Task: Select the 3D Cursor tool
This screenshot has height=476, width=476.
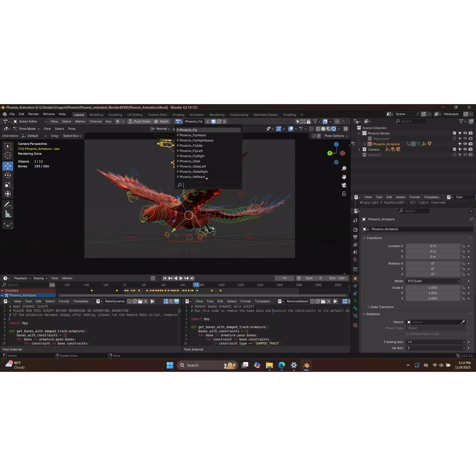Action: 8,155
